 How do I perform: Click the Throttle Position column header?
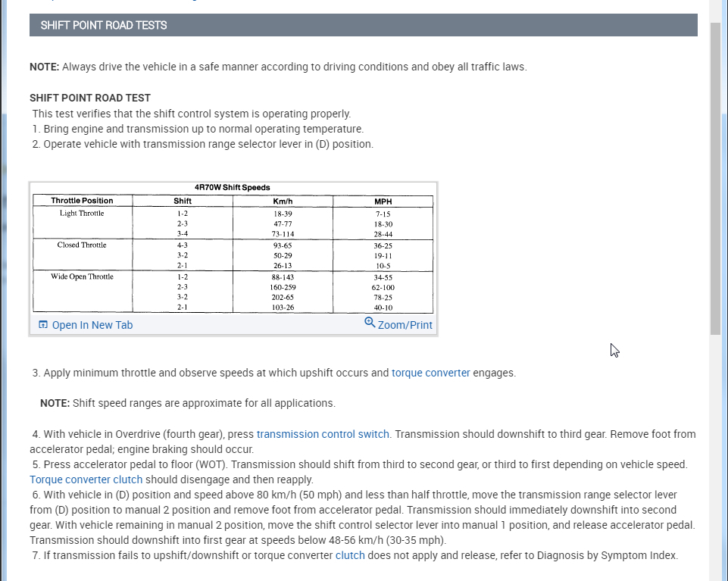pyautogui.click(x=82, y=201)
